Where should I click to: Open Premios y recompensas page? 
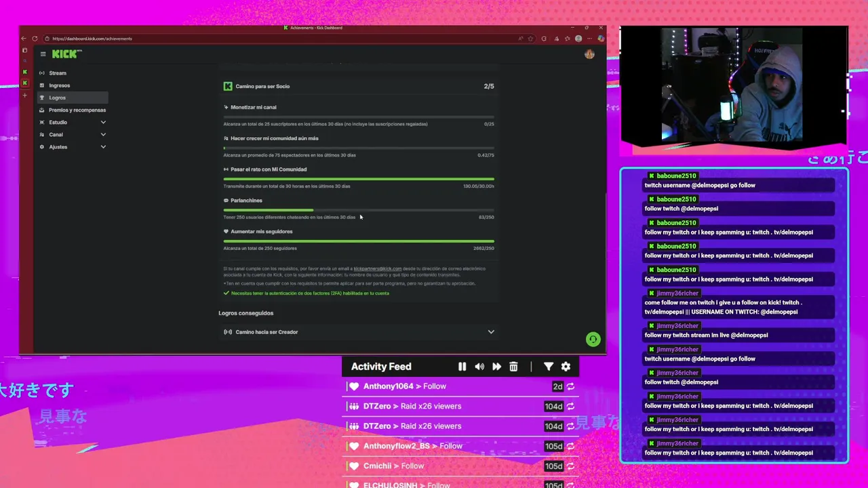[x=72, y=110]
